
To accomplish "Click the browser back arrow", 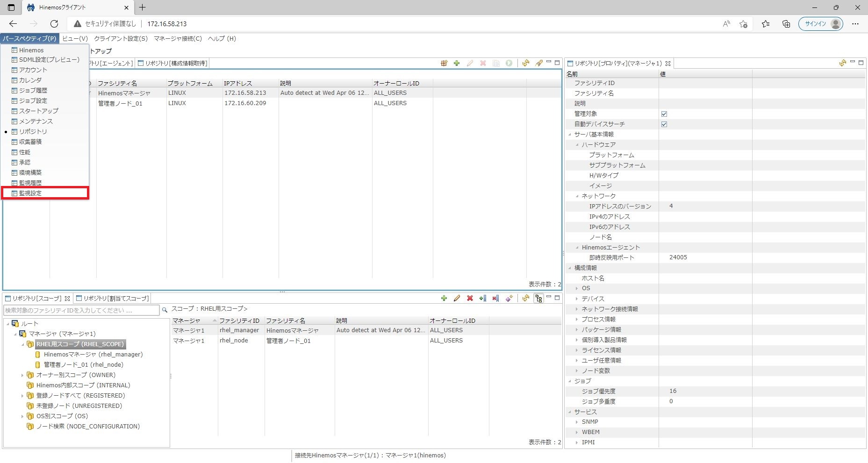I will coord(13,24).
